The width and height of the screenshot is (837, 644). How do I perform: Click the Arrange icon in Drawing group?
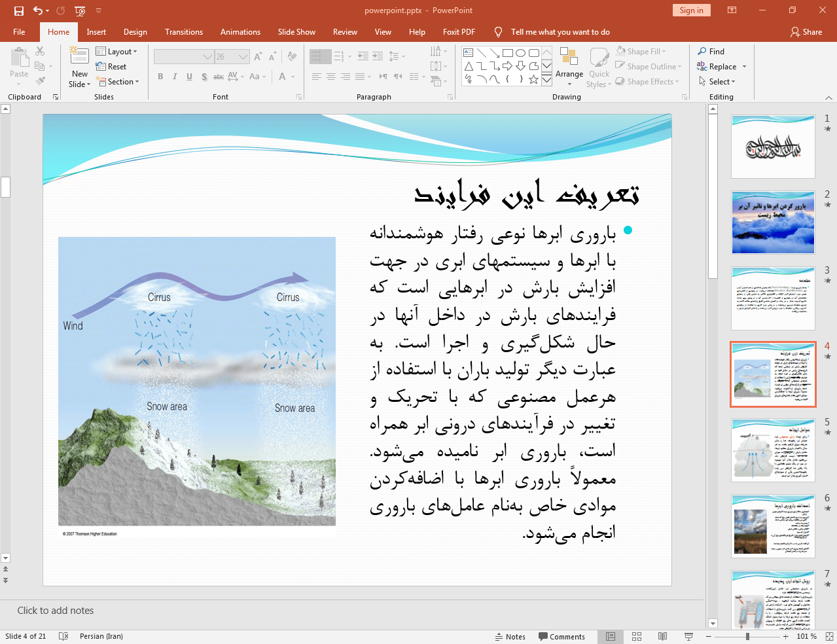coord(569,65)
